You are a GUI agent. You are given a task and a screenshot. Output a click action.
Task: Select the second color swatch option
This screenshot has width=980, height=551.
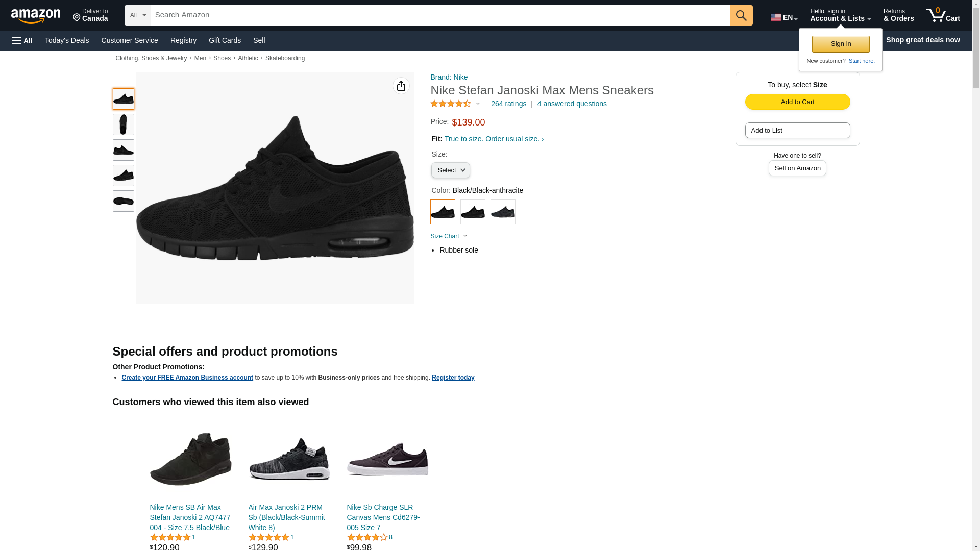[x=473, y=212]
